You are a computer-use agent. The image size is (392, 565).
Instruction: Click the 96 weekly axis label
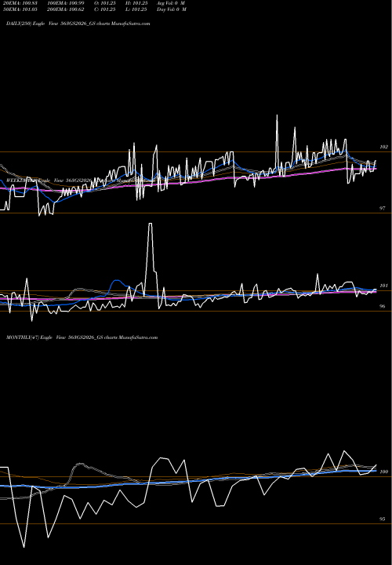pyautogui.click(x=383, y=306)
